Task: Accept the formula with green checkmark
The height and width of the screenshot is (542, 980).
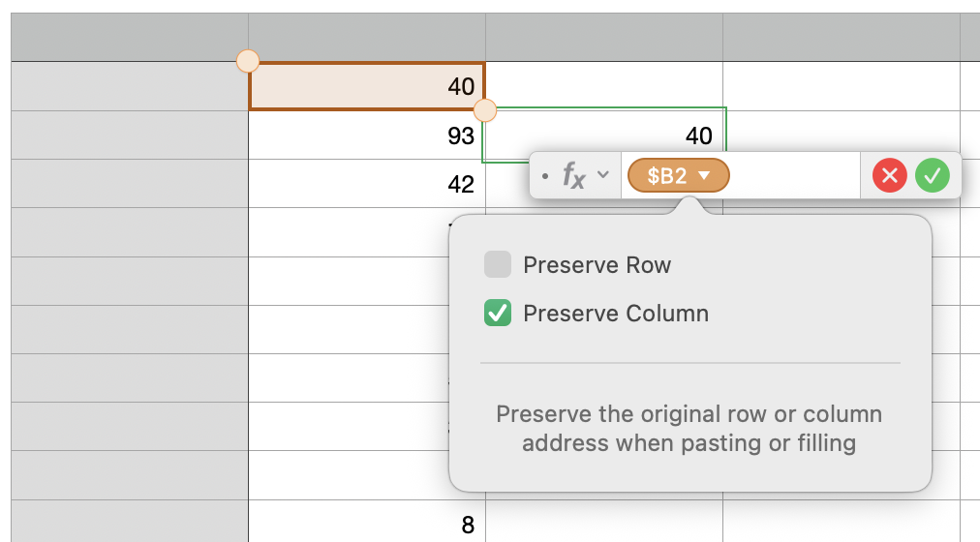Action: click(x=933, y=175)
